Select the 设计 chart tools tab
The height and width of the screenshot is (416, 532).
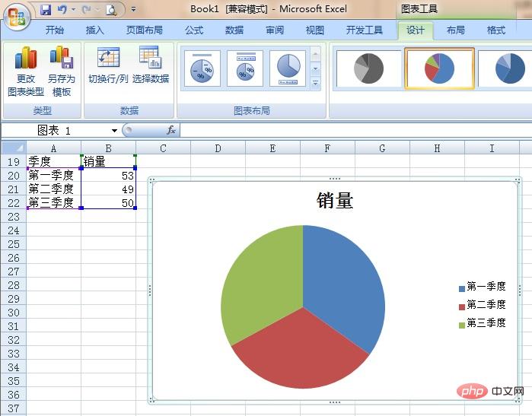pos(416,30)
